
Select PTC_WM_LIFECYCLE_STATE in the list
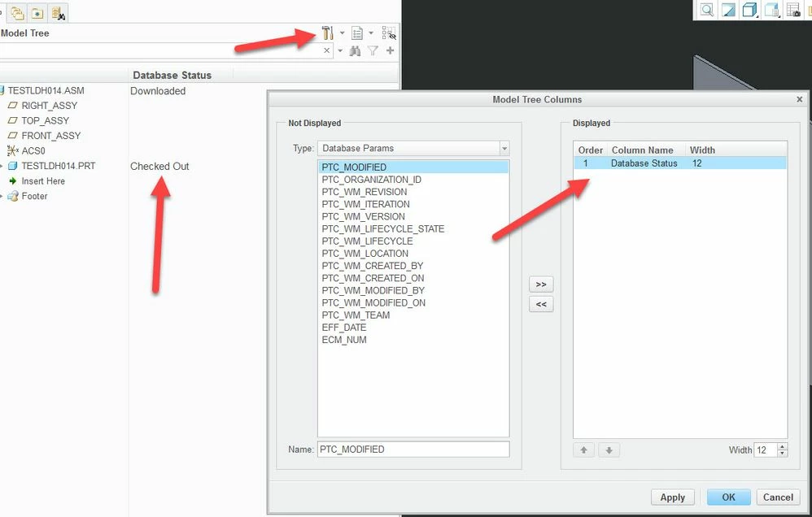pyautogui.click(x=413, y=228)
